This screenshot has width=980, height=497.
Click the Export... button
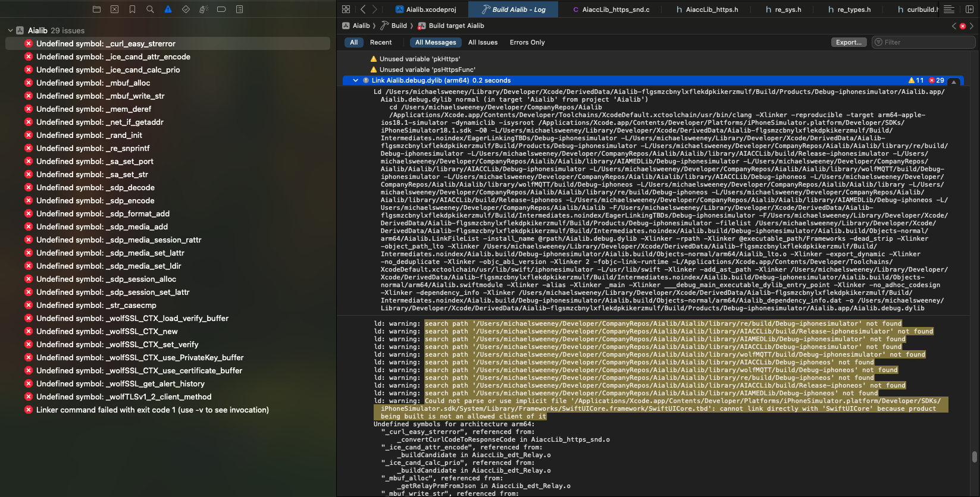point(849,42)
